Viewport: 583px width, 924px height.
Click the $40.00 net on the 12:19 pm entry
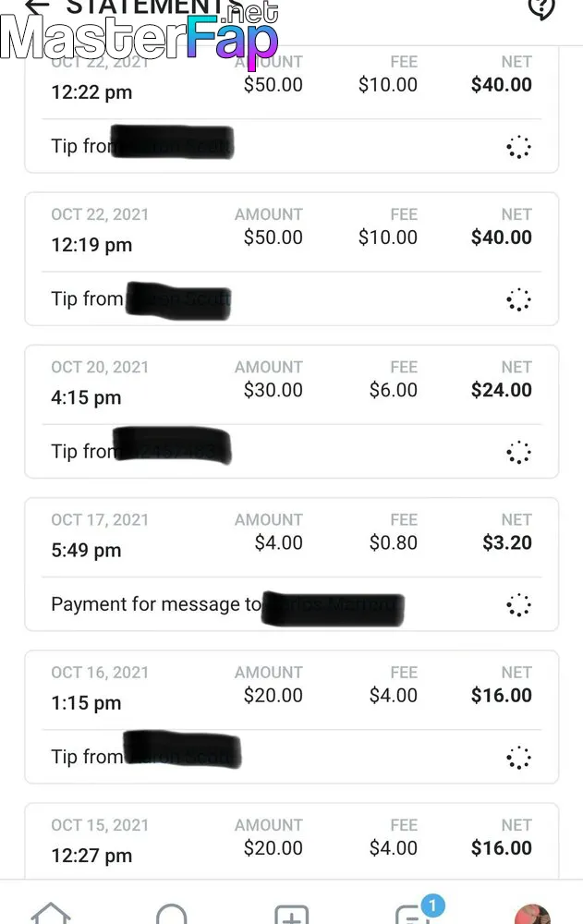[501, 237]
